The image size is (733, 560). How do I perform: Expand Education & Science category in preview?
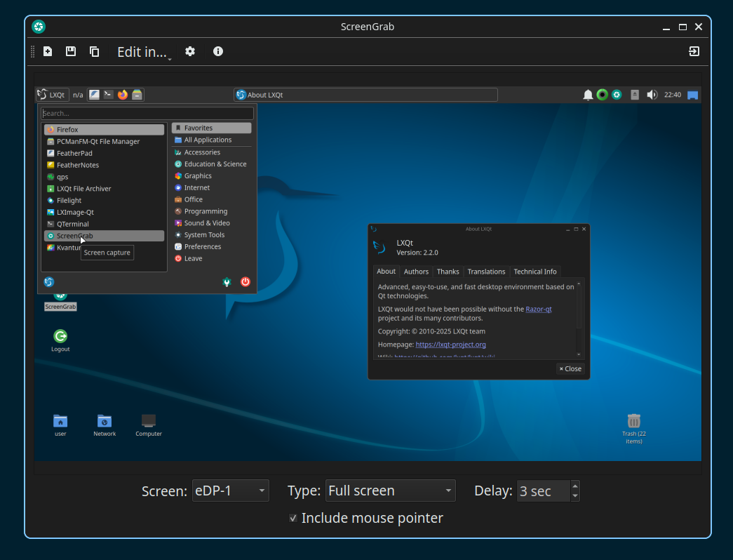(211, 164)
